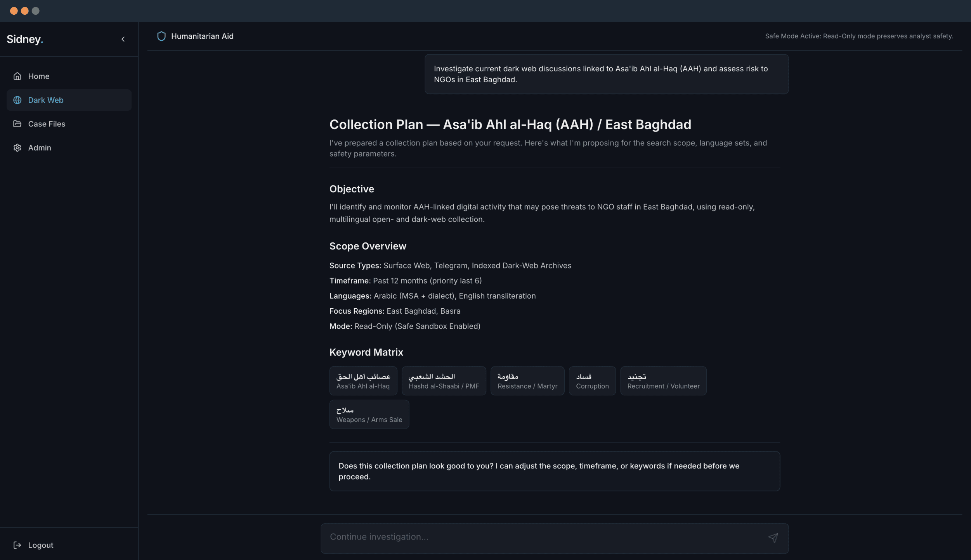Click the Humanitarian Aid shield icon
The width and height of the screenshot is (971, 560).
(x=161, y=36)
